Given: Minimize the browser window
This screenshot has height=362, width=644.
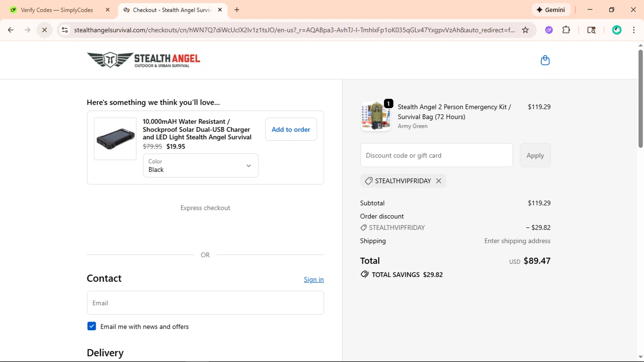Looking at the screenshot, I should coord(590,10).
